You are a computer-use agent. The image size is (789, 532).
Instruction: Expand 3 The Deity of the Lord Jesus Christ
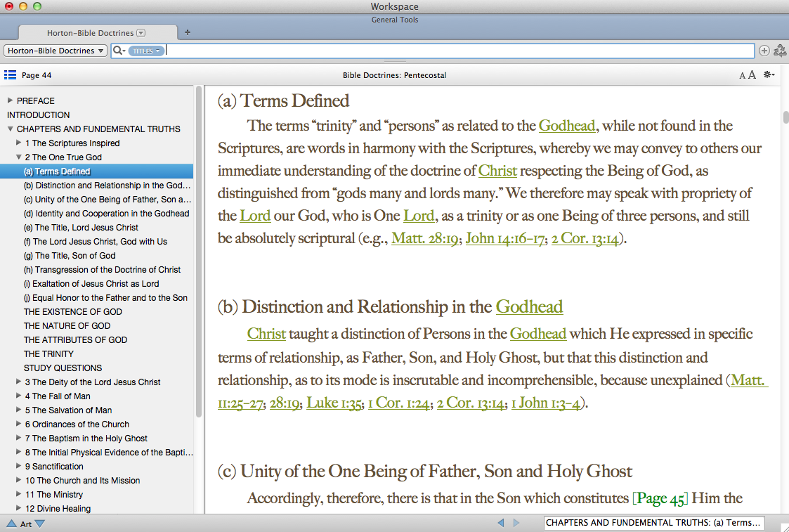point(19,382)
